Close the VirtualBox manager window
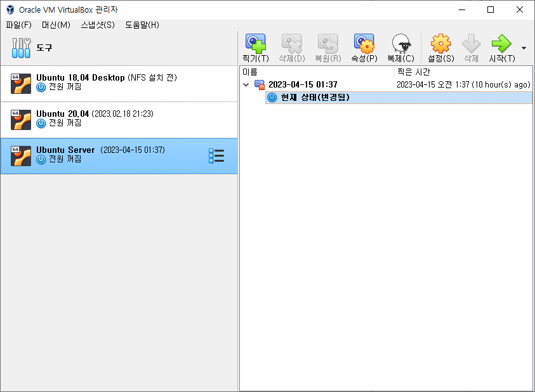Viewport: 535px width, 392px height. (520, 10)
